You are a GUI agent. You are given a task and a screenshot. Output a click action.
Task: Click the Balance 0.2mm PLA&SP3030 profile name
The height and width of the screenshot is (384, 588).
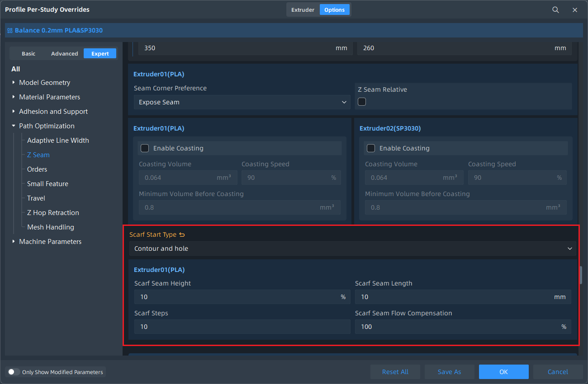pyautogui.click(x=59, y=31)
